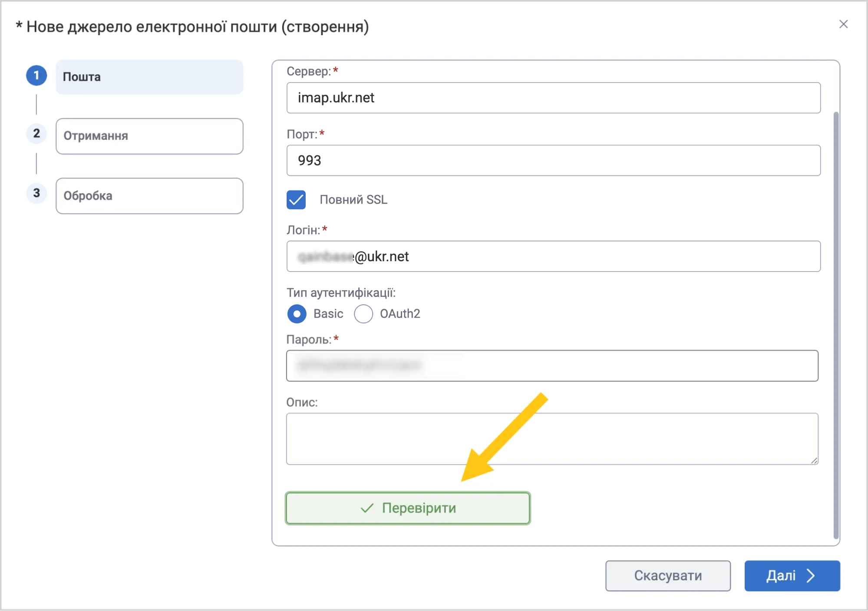Click the checkmark icon in Перевірити button
This screenshot has height=611, width=868.
pos(367,508)
